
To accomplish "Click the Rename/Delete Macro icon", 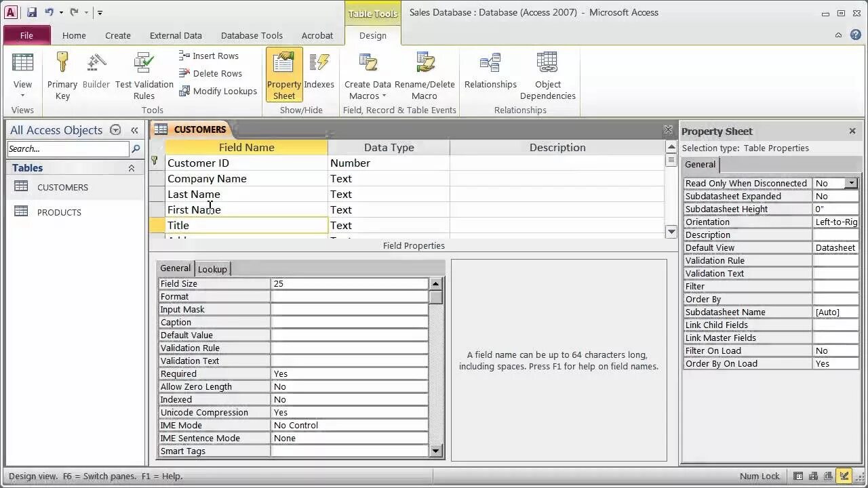I will [x=425, y=64].
